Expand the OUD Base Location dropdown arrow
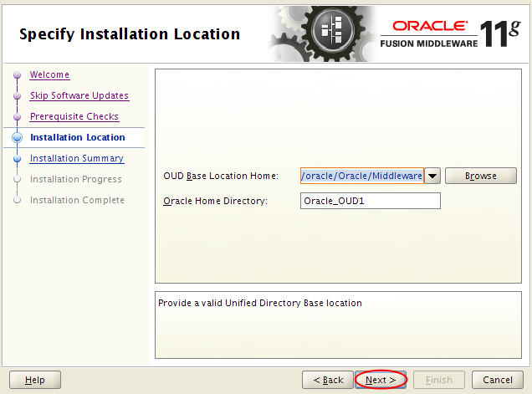532x394 pixels. click(x=432, y=176)
